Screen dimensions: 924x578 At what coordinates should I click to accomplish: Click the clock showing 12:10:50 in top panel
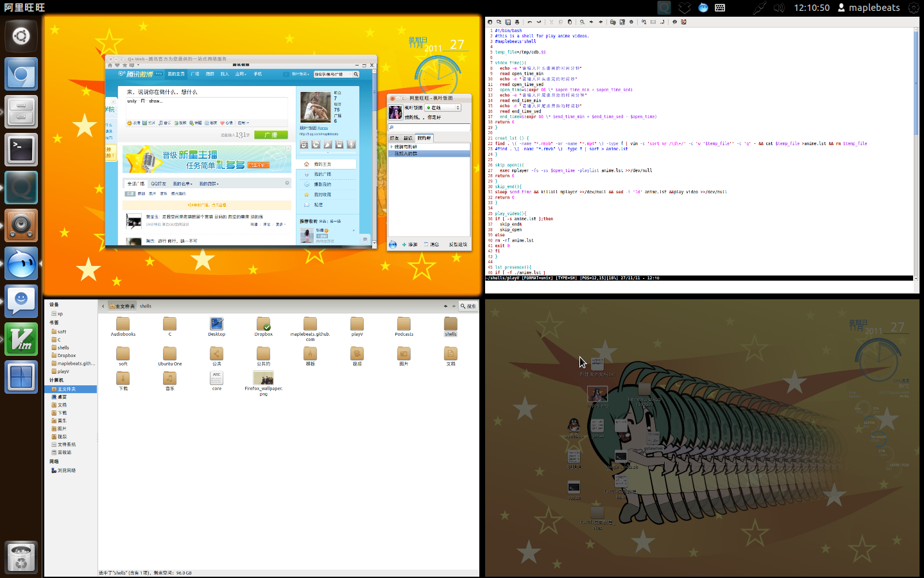[812, 8]
